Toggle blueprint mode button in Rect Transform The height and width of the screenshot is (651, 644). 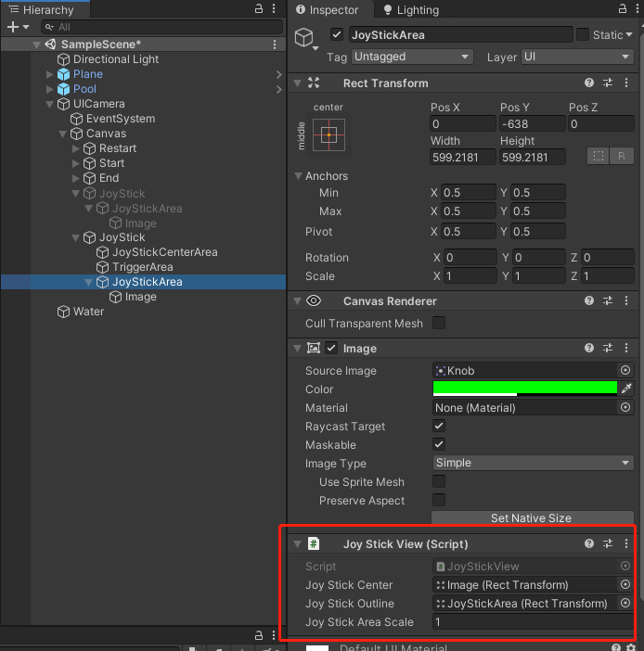tap(599, 157)
